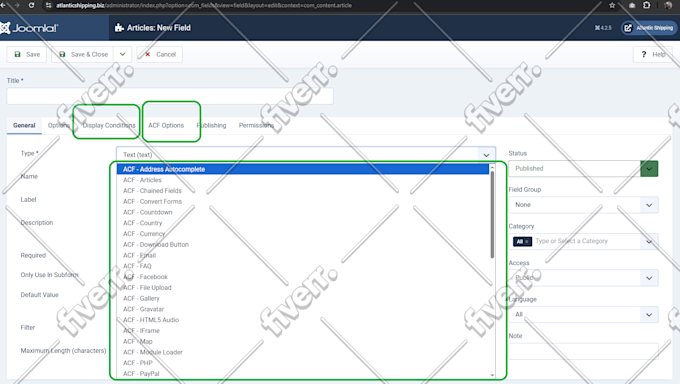Screen dimensions: 680x384
Task: Select ACF - FAQ option
Action: (x=303, y=266)
